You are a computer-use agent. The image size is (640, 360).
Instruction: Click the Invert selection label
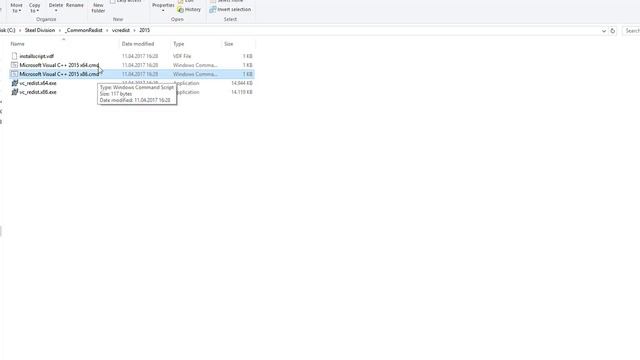(234, 9)
